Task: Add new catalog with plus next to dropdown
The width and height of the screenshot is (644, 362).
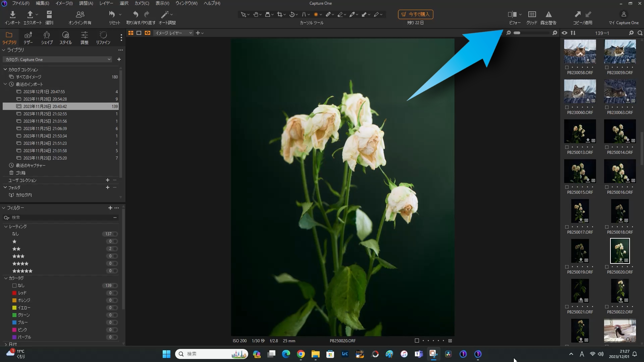Action: point(119,59)
